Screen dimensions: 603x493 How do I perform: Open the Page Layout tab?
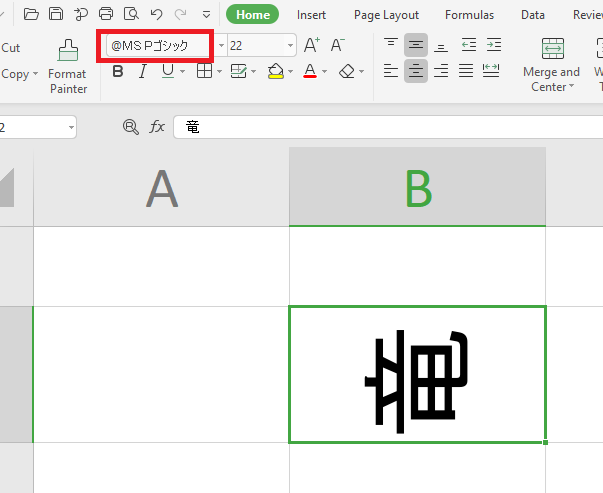click(386, 15)
